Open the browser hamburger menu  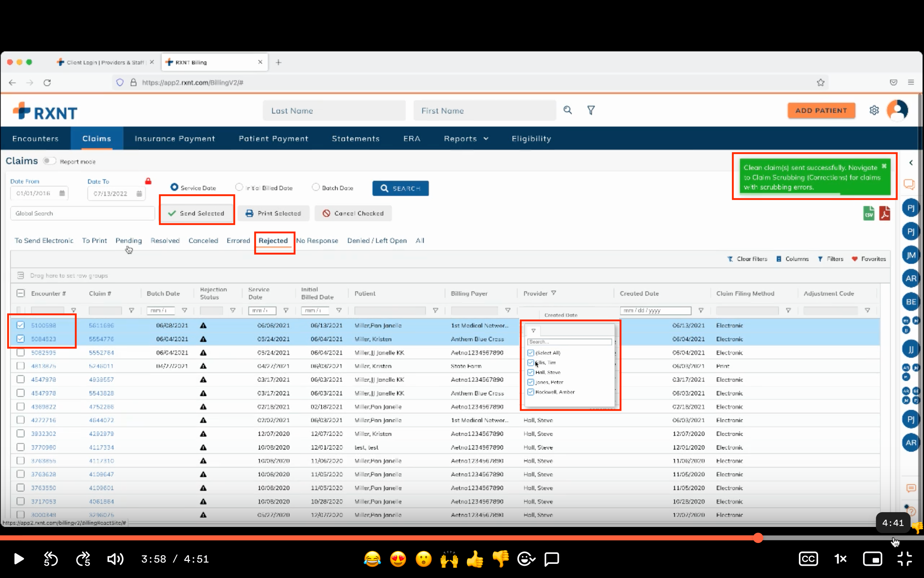[x=911, y=82]
